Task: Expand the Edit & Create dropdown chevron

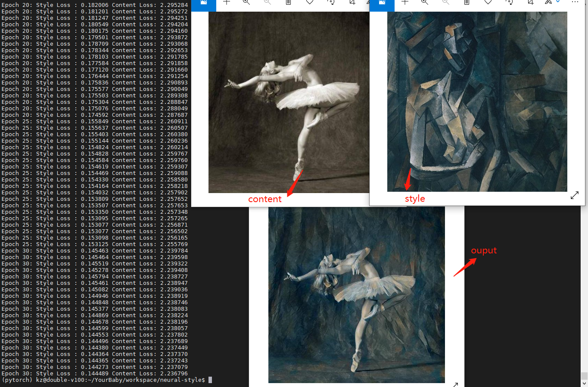Action: [x=558, y=2]
